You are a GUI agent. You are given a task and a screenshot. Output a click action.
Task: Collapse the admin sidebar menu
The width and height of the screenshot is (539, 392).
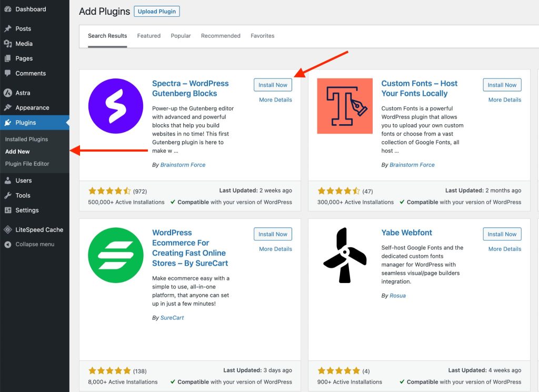(34, 245)
